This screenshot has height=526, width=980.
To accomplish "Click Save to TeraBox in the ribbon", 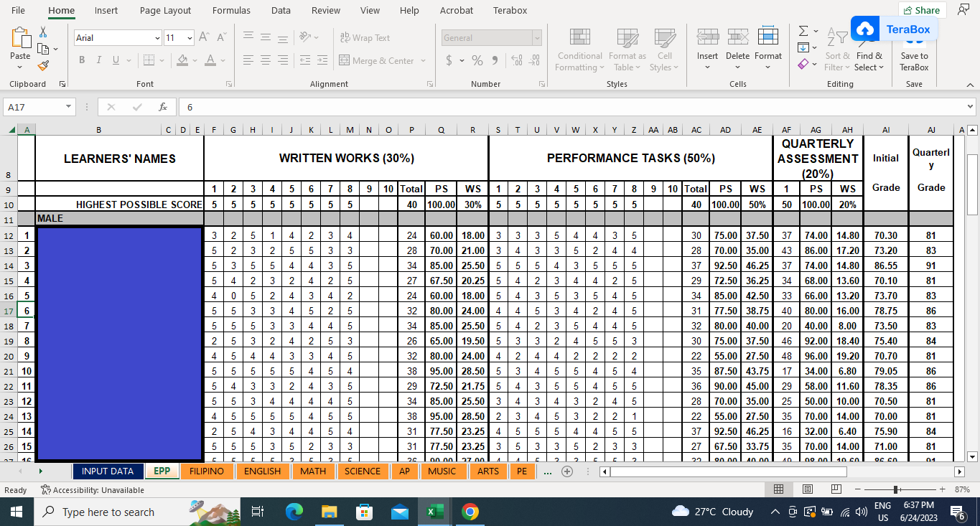I will [x=914, y=53].
